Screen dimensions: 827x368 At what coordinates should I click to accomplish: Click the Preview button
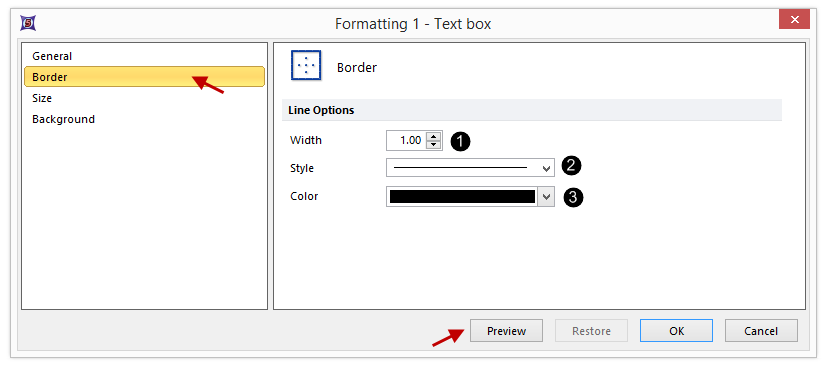[x=506, y=331]
